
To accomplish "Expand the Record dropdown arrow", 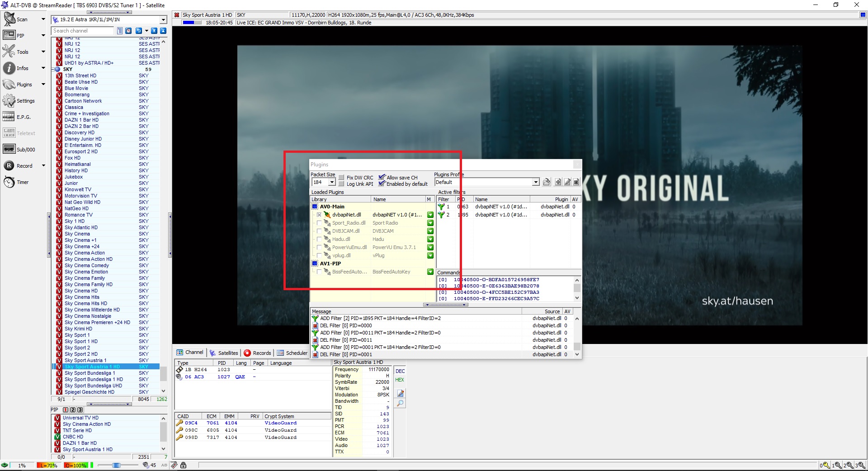I will [x=43, y=165].
